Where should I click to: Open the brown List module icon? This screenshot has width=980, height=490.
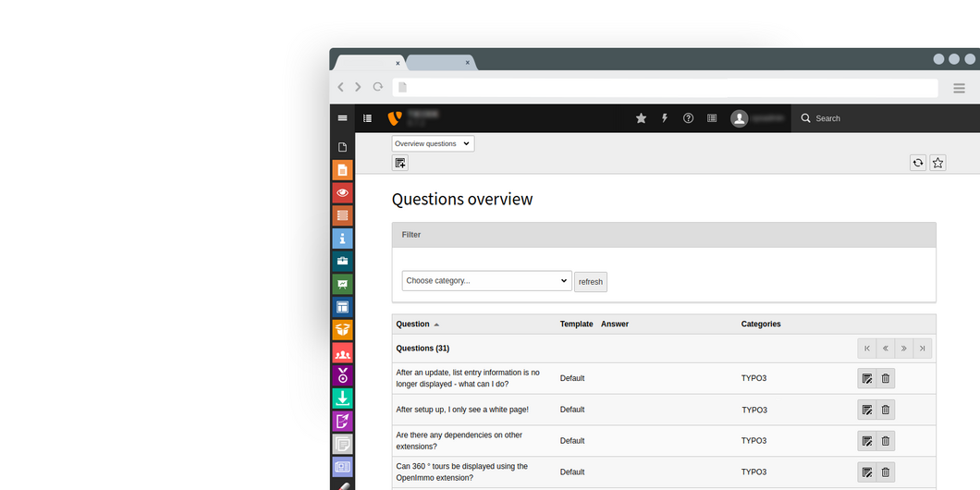[342, 215]
